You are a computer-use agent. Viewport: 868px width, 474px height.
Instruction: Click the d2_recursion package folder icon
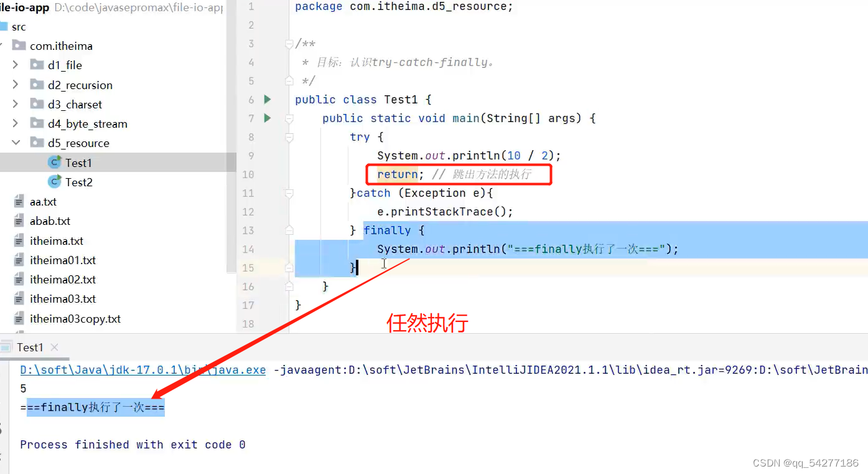point(37,85)
